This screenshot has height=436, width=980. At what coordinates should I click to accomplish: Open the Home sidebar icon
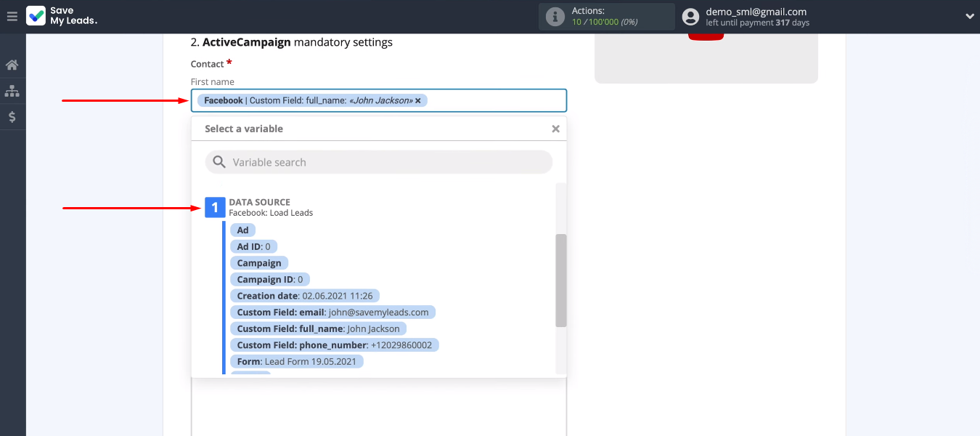pos(12,65)
